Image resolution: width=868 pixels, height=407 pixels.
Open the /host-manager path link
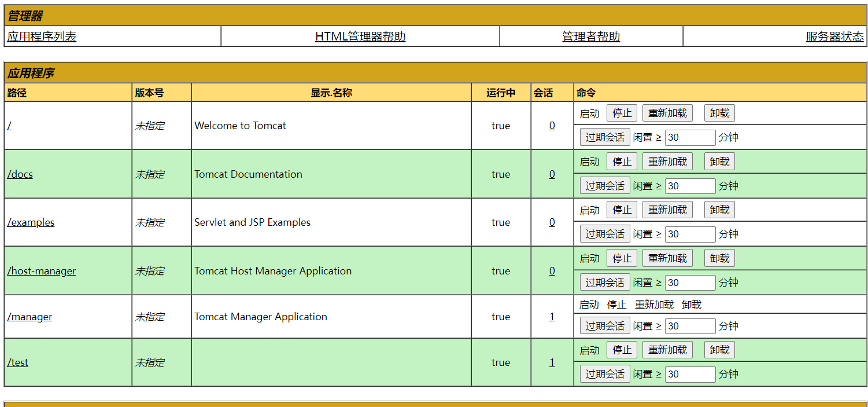click(42, 271)
